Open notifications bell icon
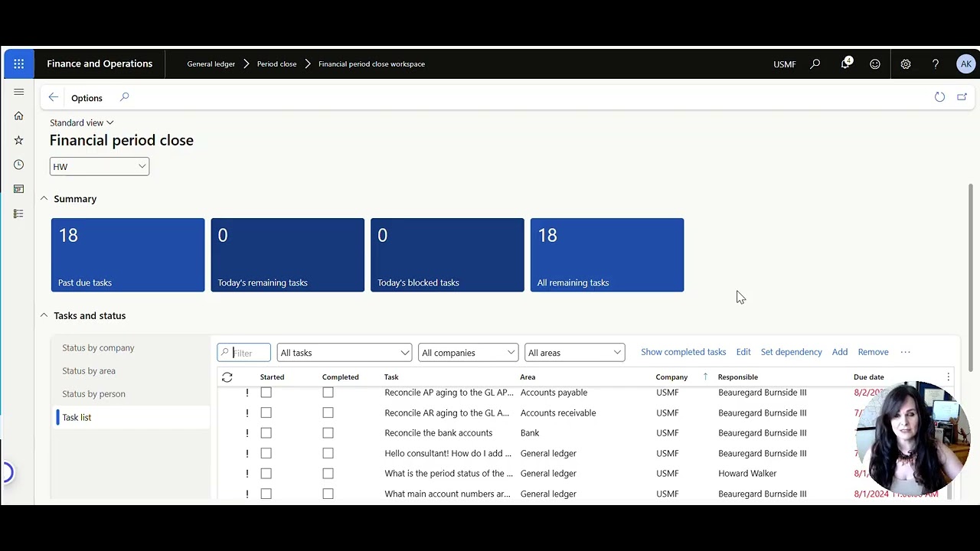This screenshot has width=980, height=551. (845, 64)
